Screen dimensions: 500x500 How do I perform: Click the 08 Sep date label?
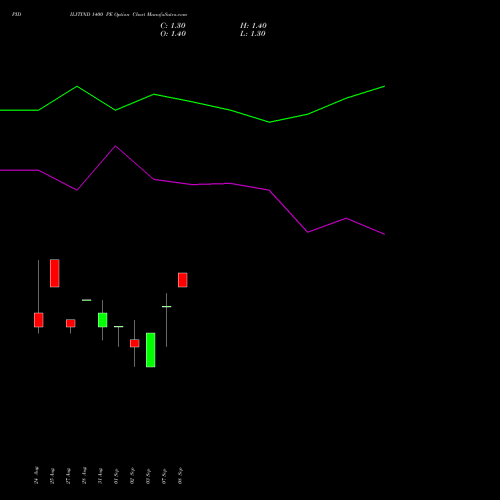coord(180,476)
